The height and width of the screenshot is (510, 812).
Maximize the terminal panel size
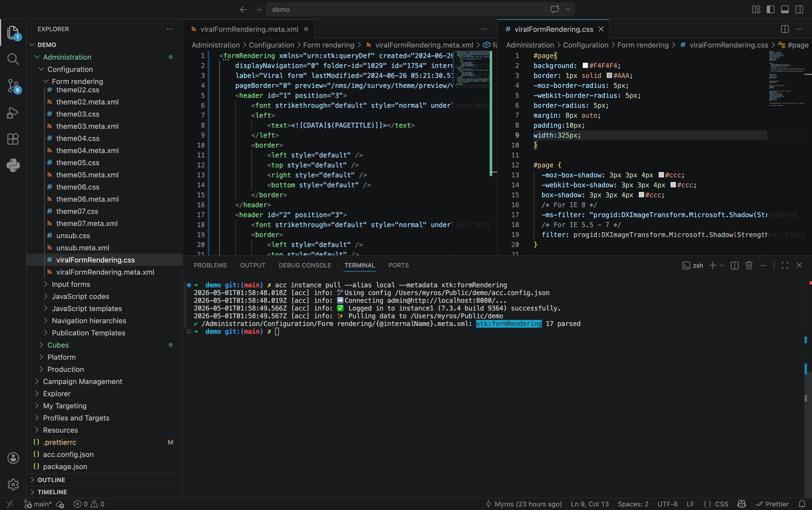[785, 265]
